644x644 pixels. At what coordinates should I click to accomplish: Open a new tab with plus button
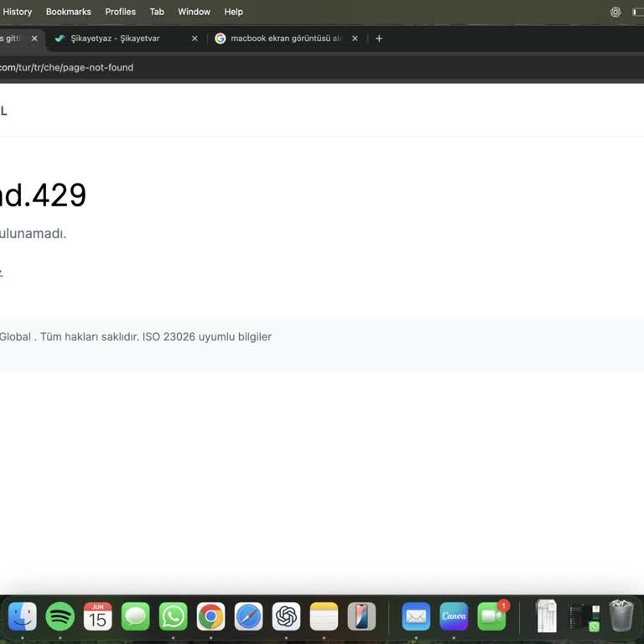coord(379,39)
